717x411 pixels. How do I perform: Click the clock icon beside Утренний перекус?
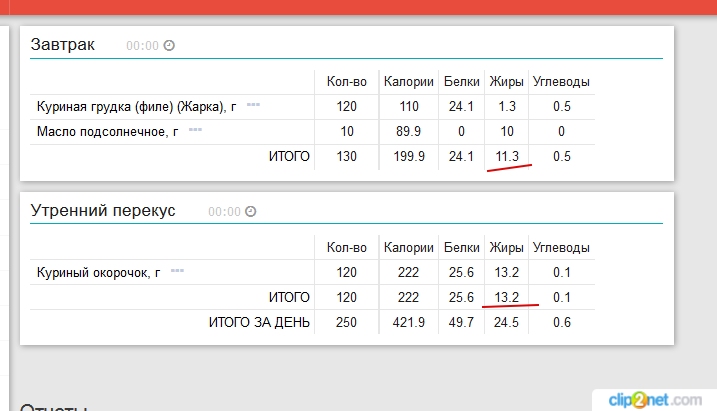(251, 212)
